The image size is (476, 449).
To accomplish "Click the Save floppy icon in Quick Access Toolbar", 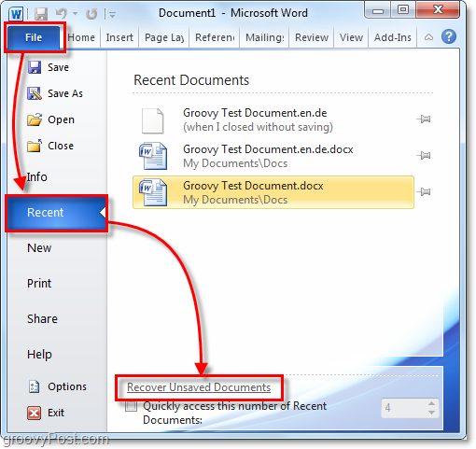I will coord(41,14).
